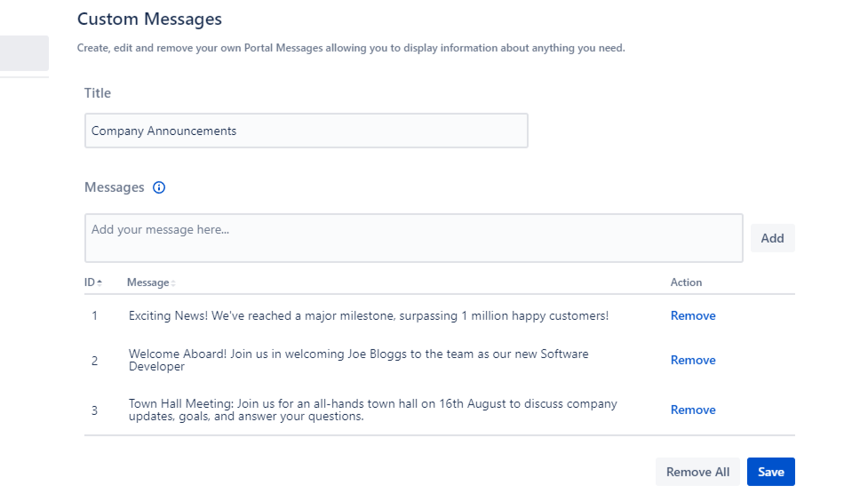868x494 pixels.
Task: Select the highlighted left sidebar item
Action: 24,53
